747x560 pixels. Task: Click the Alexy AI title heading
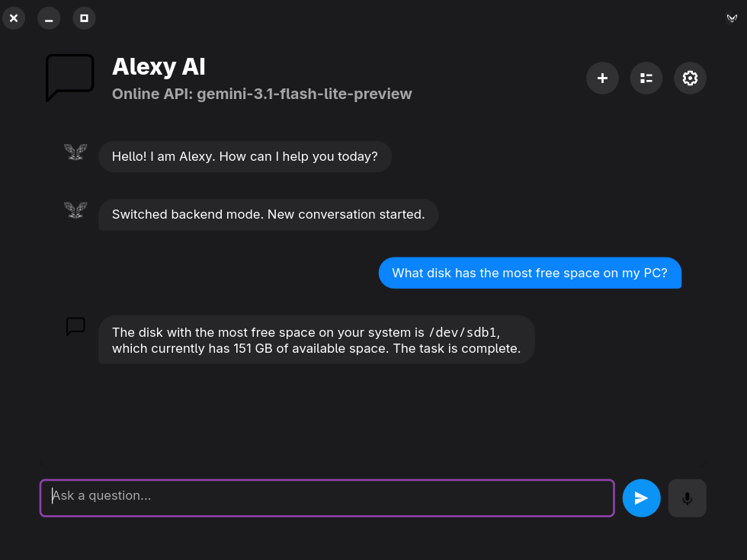(x=159, y=67)
